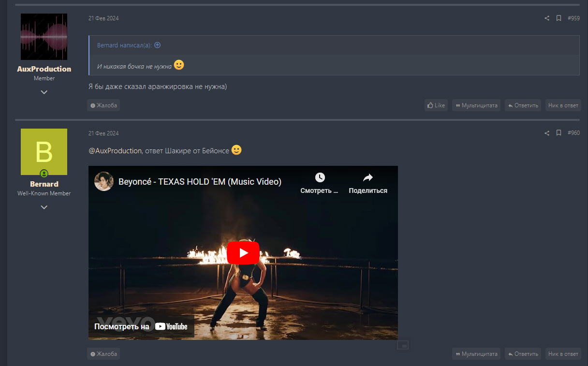Screen dimensions: 588x366
Task: Open permalink #959
Action: [573, 18]
